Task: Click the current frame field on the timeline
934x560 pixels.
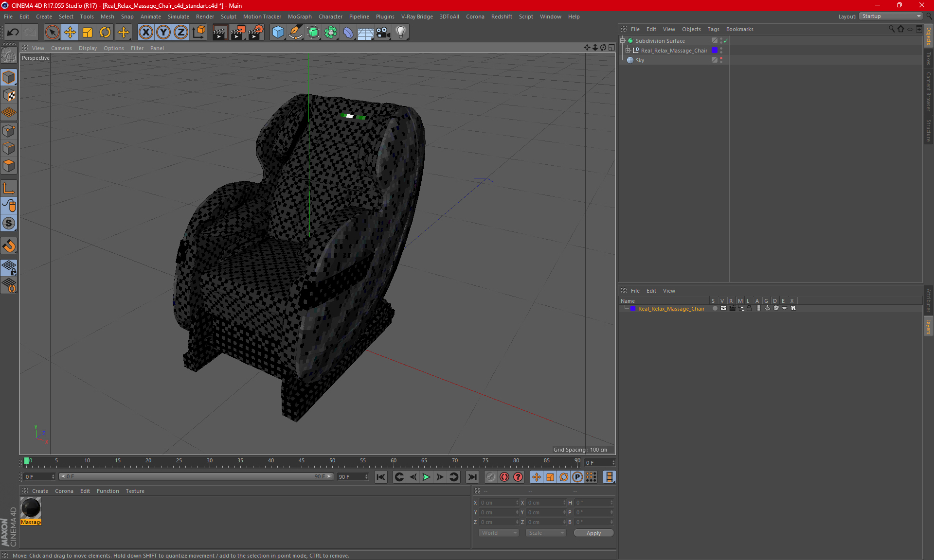Action: click(600, 462)
